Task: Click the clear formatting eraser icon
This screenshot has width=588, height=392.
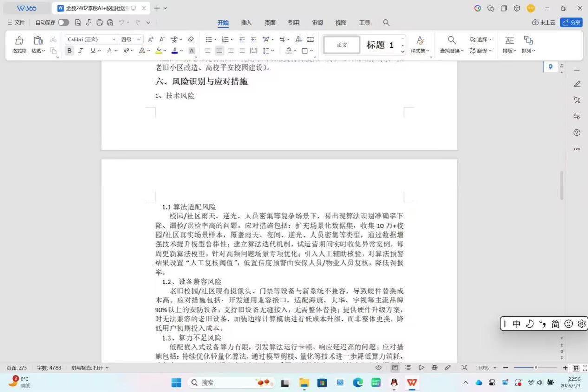Action: pos(191,39)
